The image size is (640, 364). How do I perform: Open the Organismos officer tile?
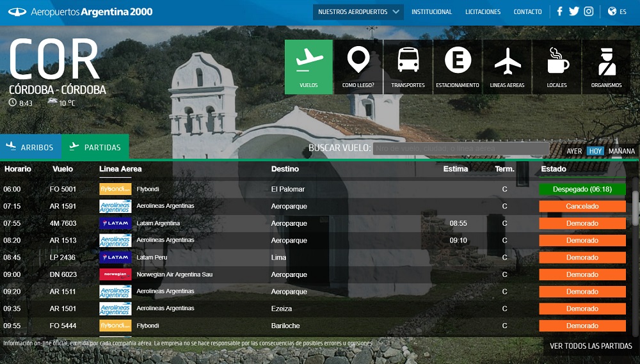coord(607,67)
